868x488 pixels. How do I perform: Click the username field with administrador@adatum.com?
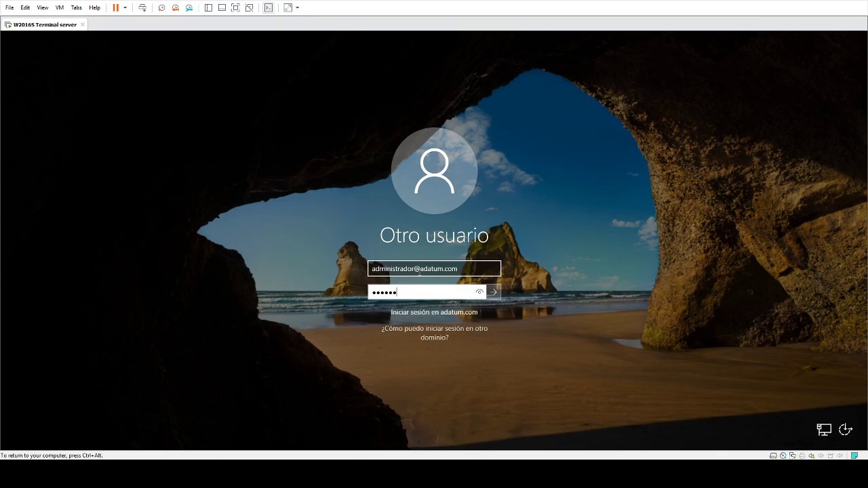tap(434, 268)
